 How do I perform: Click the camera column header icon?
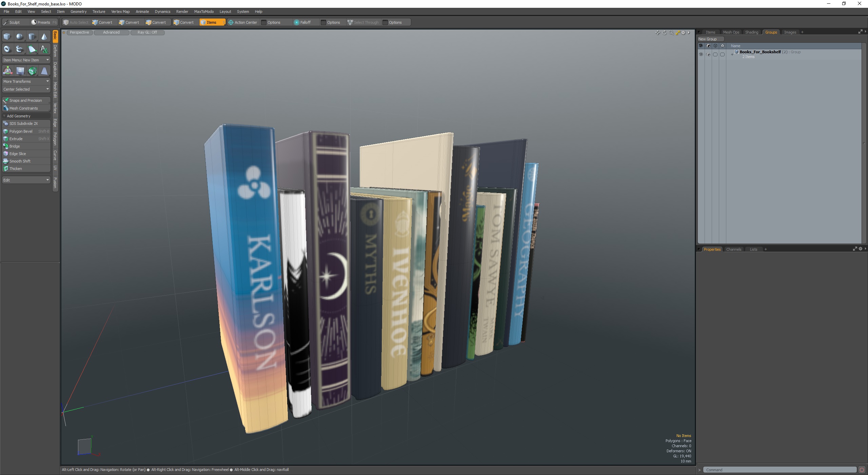(708, 46)
